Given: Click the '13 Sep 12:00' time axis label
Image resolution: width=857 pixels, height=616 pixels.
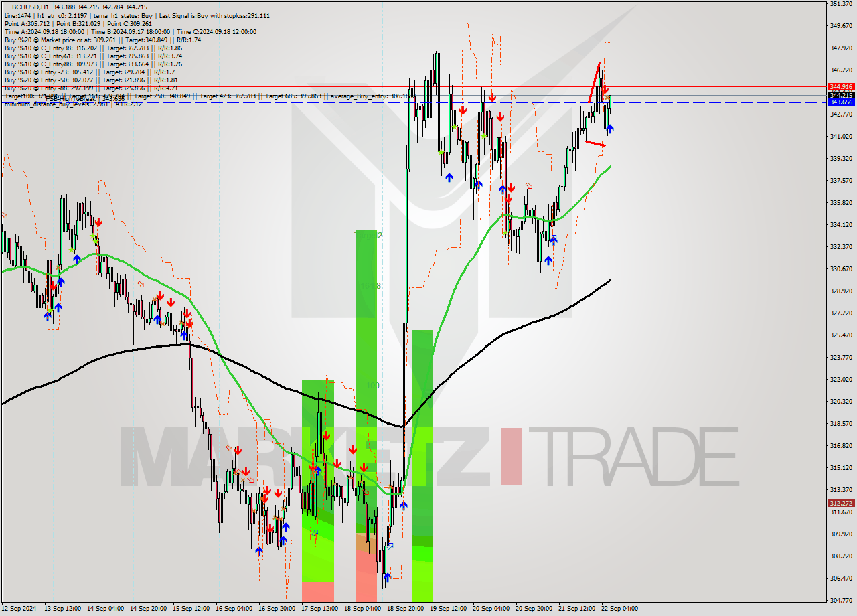Looking at the screenshot, I should [x=62, y=609].
